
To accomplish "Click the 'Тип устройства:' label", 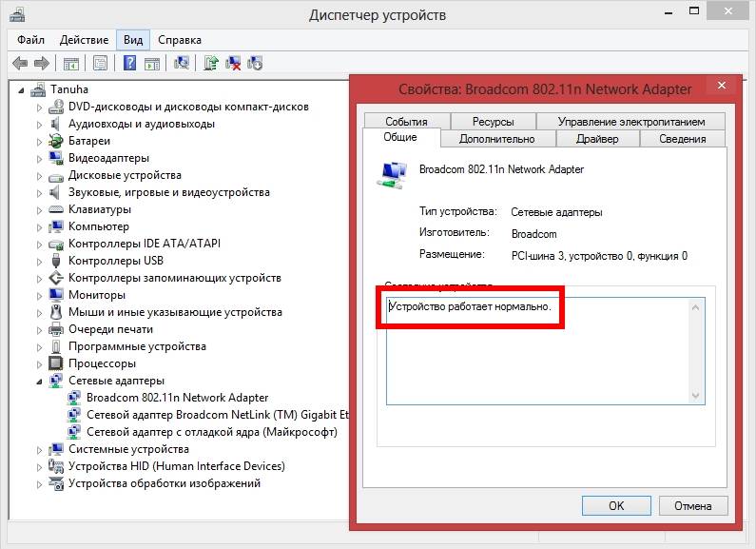I will pyautogui.click(x=458, y=211).
